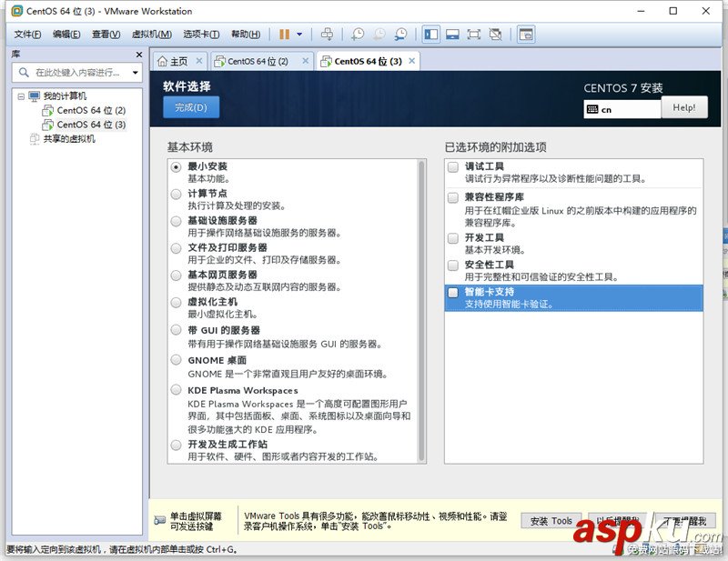Enter full screen mode icon
This screenshot has width=728, height=561.
pyautogui.click(x=474, y=35)
